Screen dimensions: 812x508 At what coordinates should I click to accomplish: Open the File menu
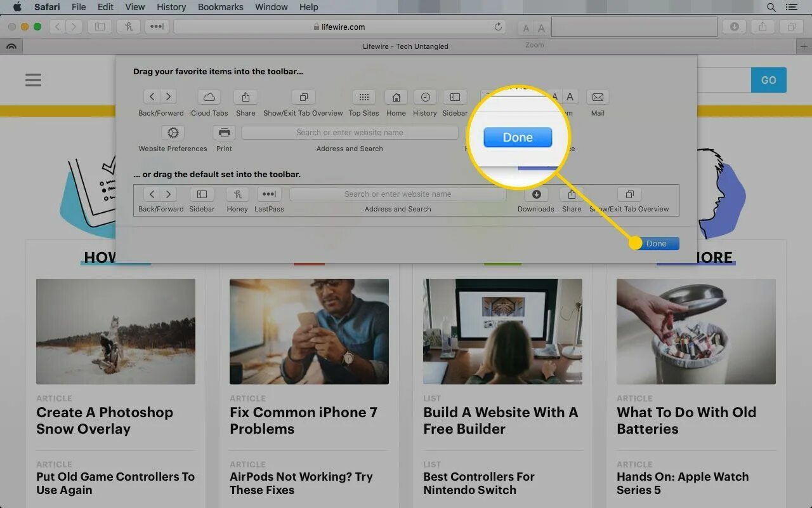[x=79, y=7]
